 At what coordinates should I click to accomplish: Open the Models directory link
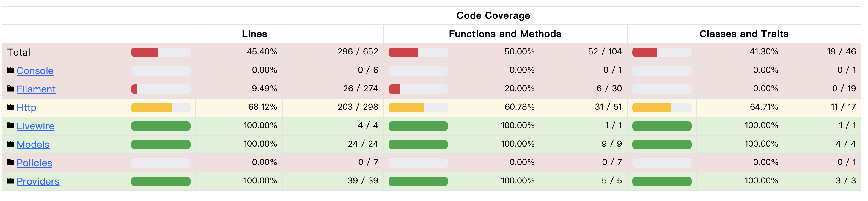pos(33,145)
